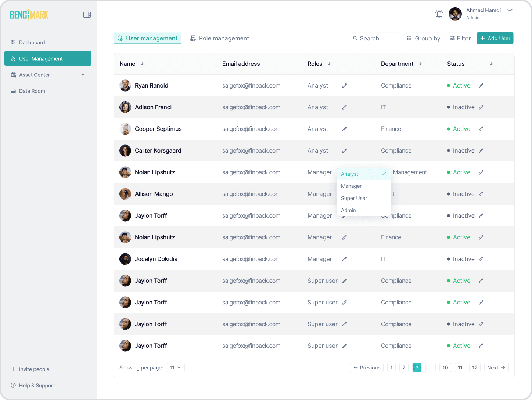Click Ryan Ranold avatar
The image size is (532, 400).
(125, 85)
